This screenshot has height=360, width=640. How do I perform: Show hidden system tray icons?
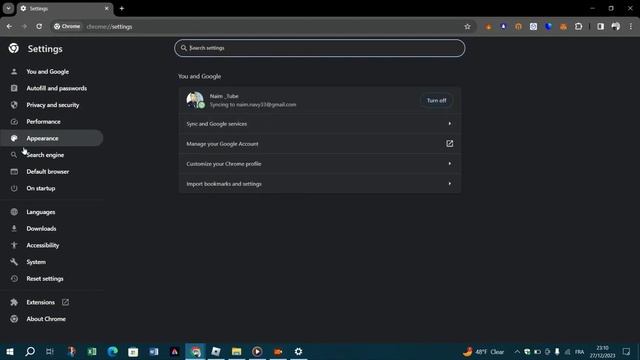pos(517,352)
